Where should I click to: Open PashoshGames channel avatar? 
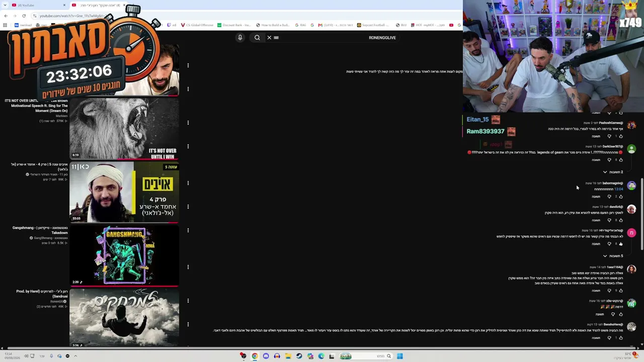[x=631, y=125]
